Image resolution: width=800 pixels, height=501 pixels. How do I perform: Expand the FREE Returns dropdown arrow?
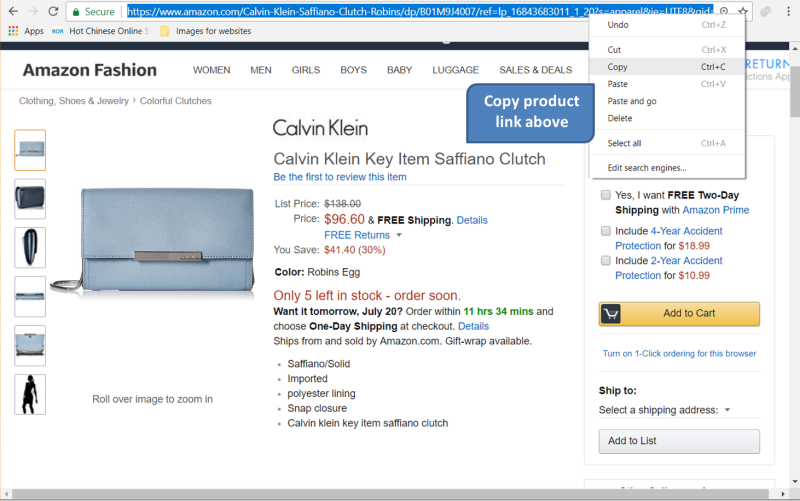point(399,235)
